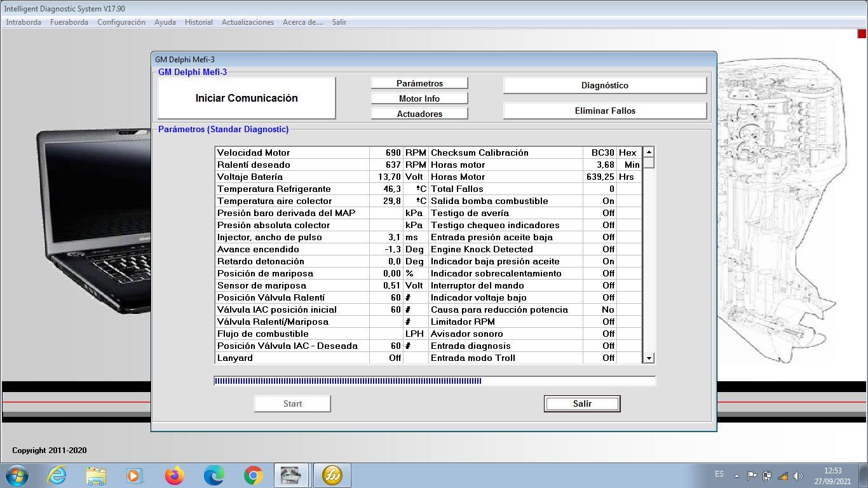Open the Fueraborda menu
Viewport: 868px width, 488px height.
(69, 22)
